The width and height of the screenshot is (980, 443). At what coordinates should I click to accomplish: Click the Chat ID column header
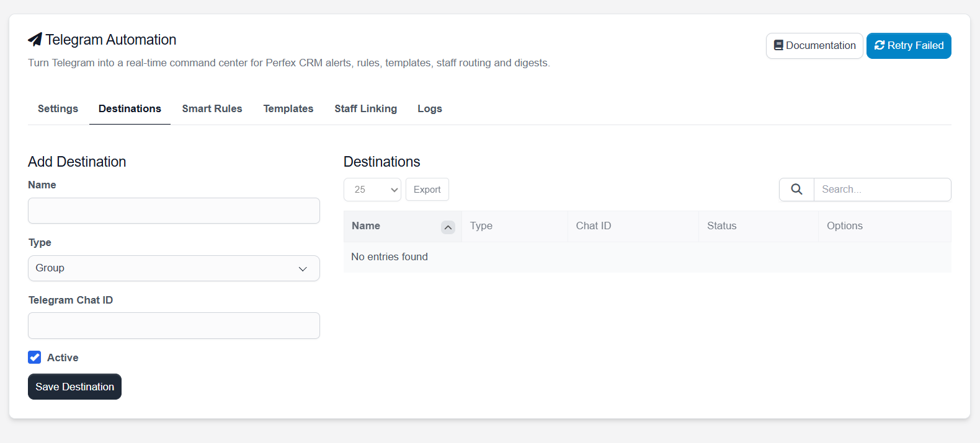click(633, 226)
